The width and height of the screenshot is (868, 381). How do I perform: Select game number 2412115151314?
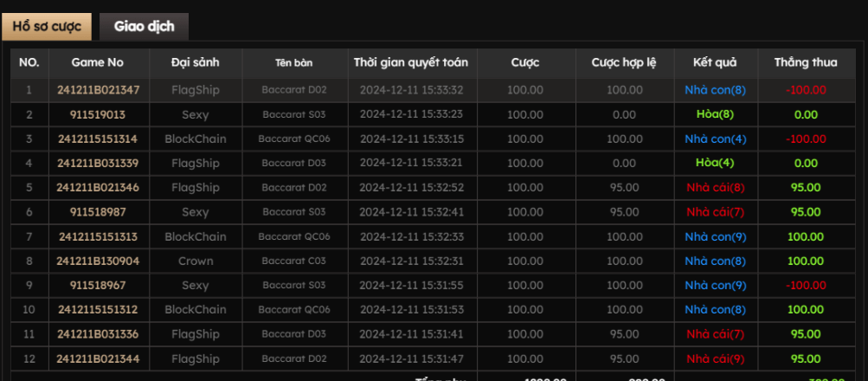pyautogui.click(x=98, y=139)
